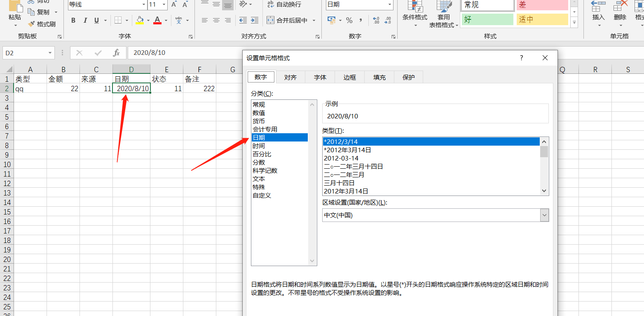Toggle Bold formatting
Screen dimensions: 644x316
point(73,20)
